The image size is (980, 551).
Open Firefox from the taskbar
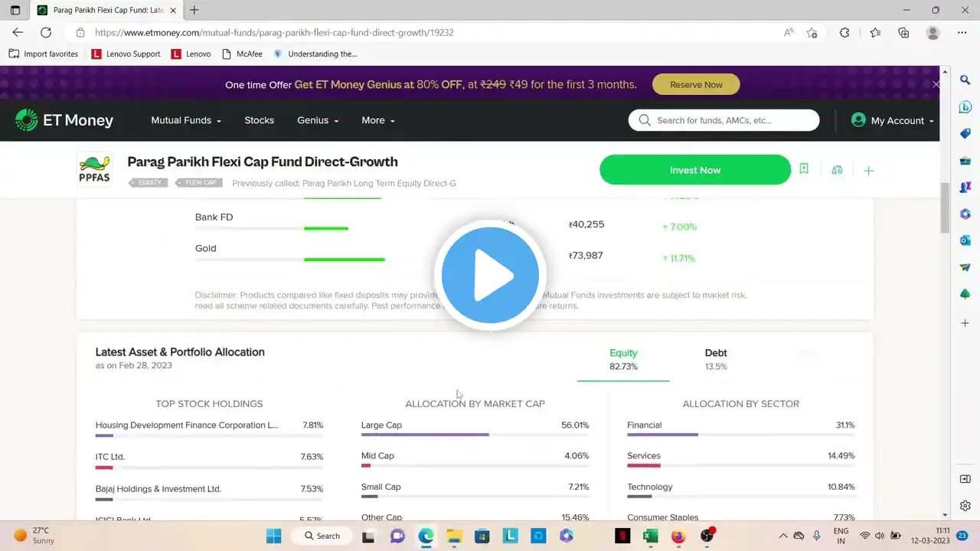678,536
